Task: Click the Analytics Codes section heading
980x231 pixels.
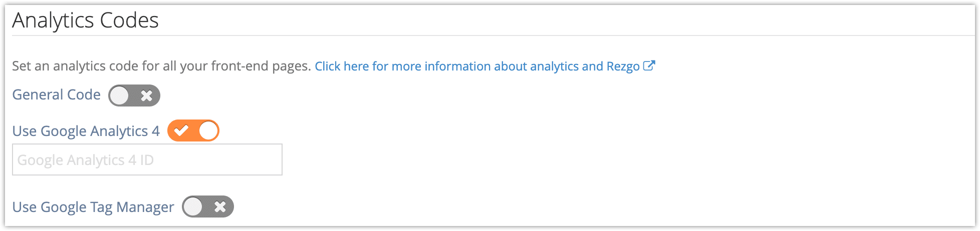Action: (85, 20)
